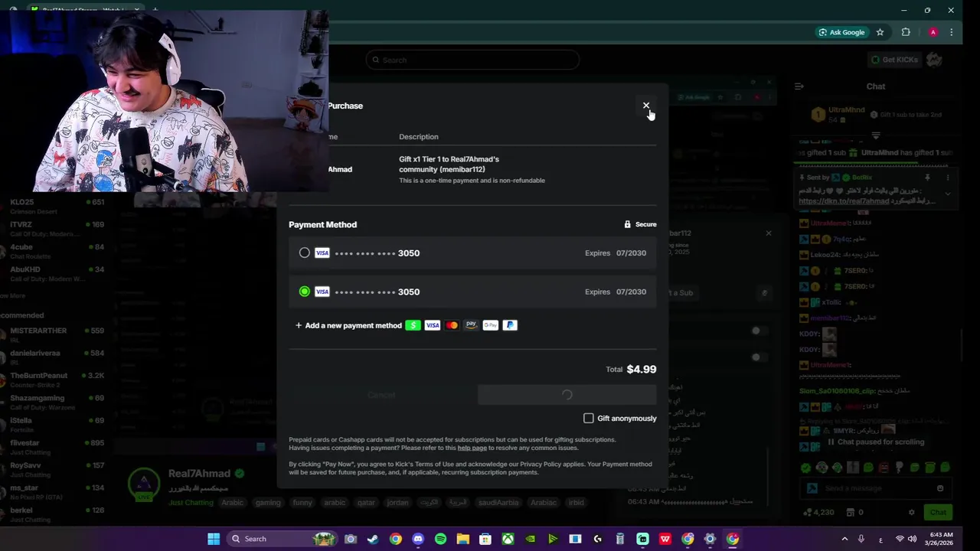Click the greyed-out Cancel button
980x551 pixels.
point(381,395)
